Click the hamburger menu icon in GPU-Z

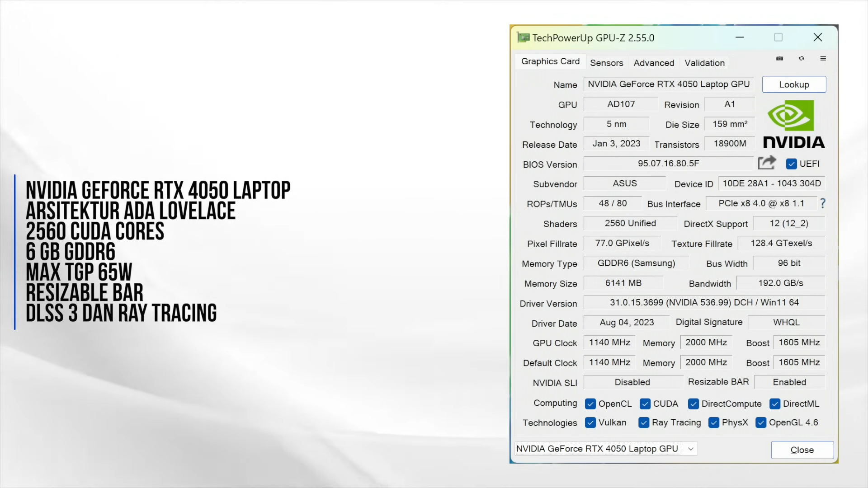[x=823, y=58]
